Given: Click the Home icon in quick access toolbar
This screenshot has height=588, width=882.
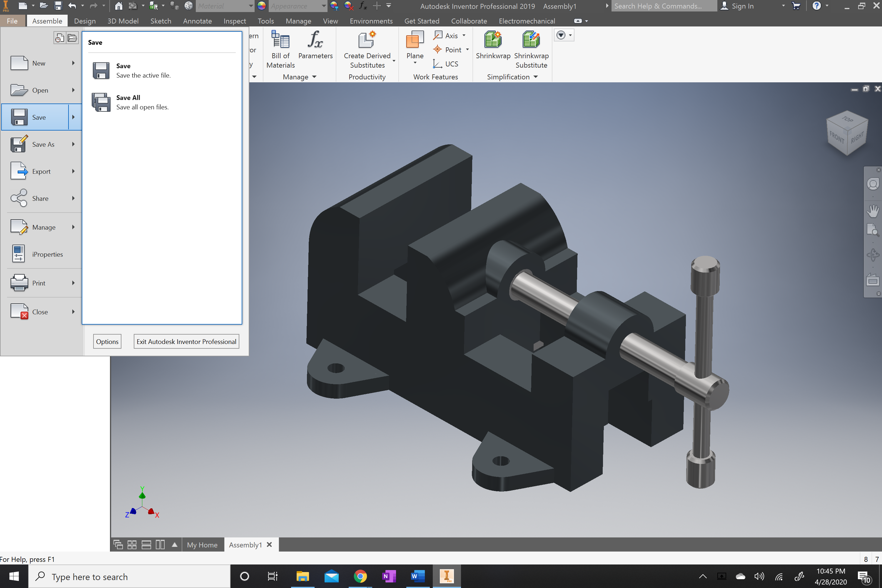Looking at the screenshot, I should (118, 6).
